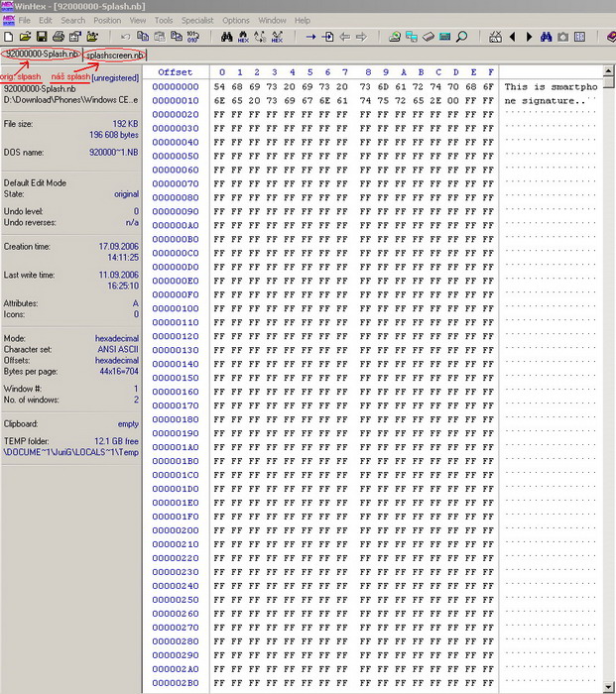
Task: Open a file using the folder icon
Action: click(25, 37)
